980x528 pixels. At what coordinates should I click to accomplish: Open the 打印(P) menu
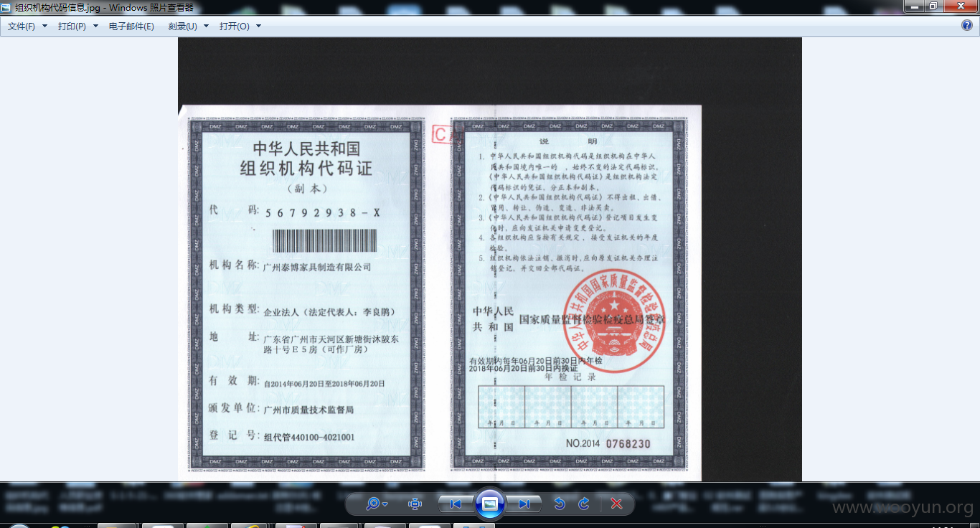click(x=78, y=26)
